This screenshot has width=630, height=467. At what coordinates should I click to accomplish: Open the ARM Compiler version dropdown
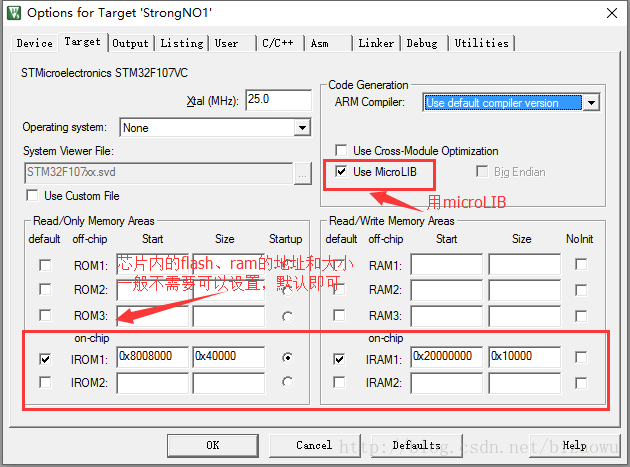point(591,102)
